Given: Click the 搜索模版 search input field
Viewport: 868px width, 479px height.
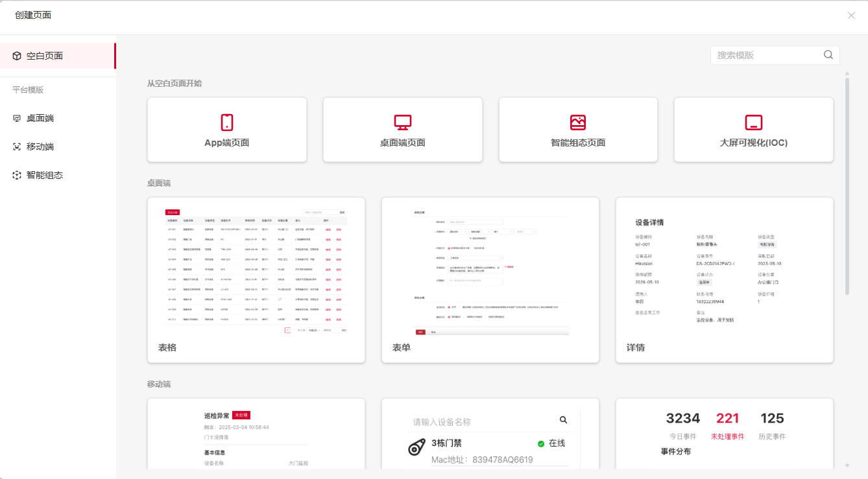Looking at the screenshot, I should click(x=766, y=54).
